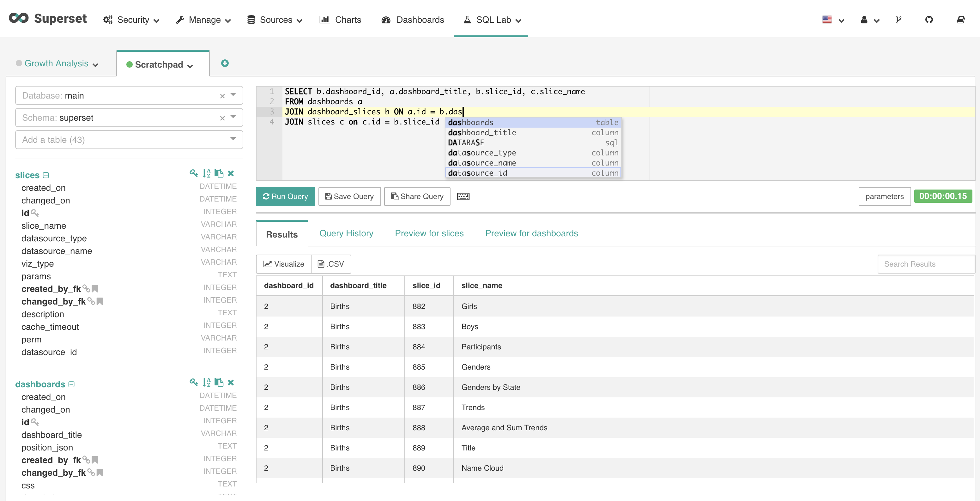
Task: Collapse the dashboards table columns
Action: pyautogui.click(x=71, y=384)
